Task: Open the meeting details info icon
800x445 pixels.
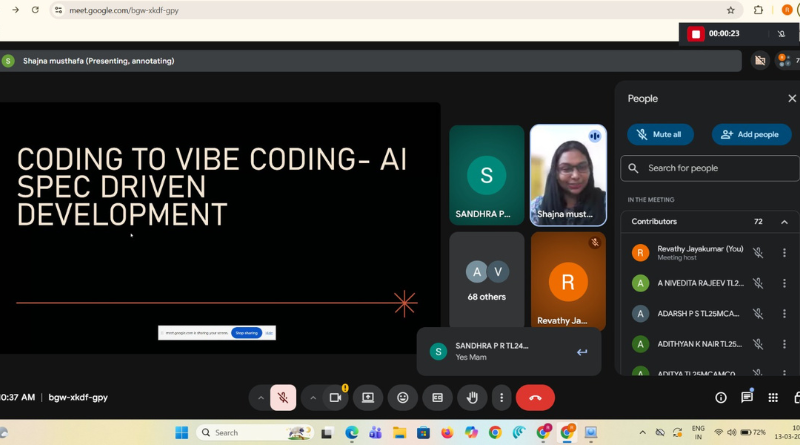Action: [x=720, y=397]
